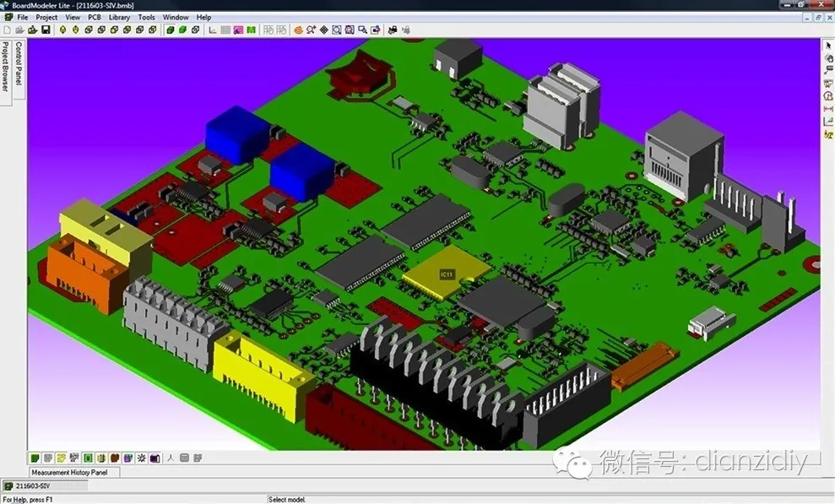Click the green board-pair toolbar icon
Viewport: 835px width, 504px height.
251,30
